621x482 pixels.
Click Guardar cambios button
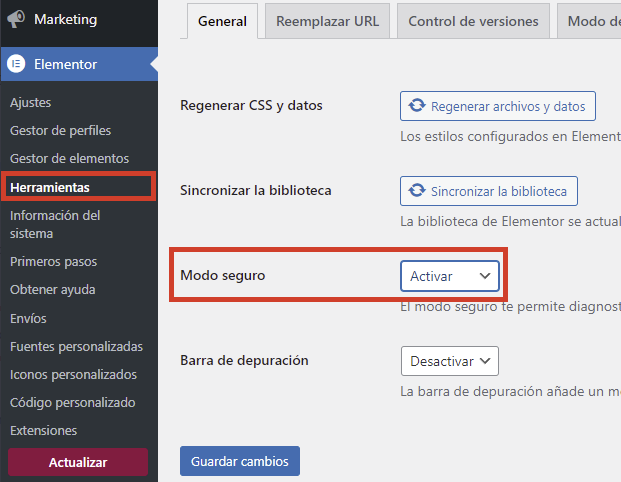point(240,461)
